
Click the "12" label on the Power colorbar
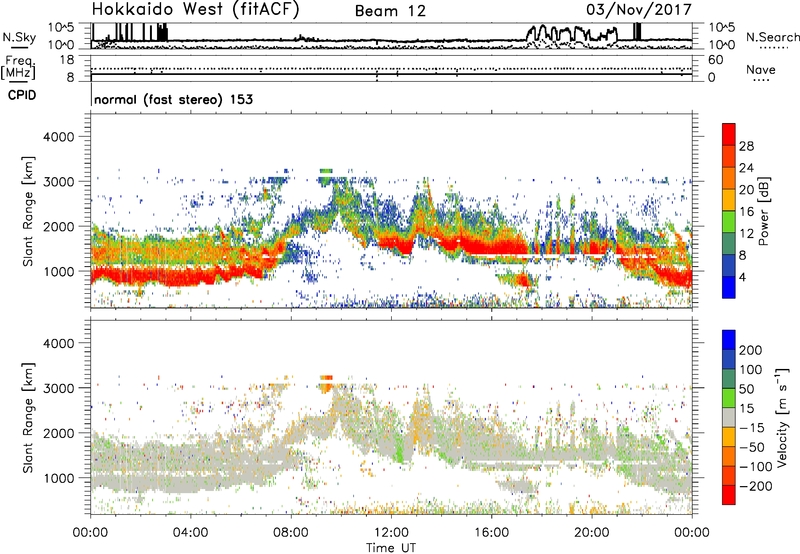pos(746,234)
